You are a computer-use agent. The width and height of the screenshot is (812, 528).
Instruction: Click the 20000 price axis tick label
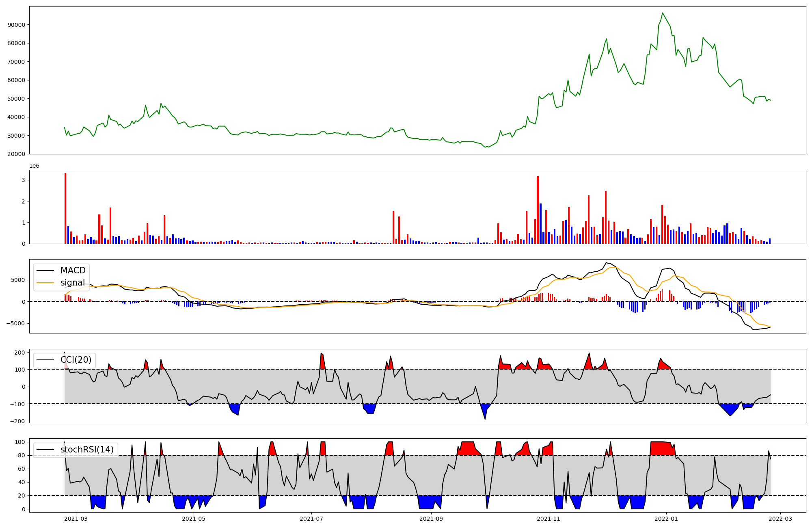[x=16, y=154]
